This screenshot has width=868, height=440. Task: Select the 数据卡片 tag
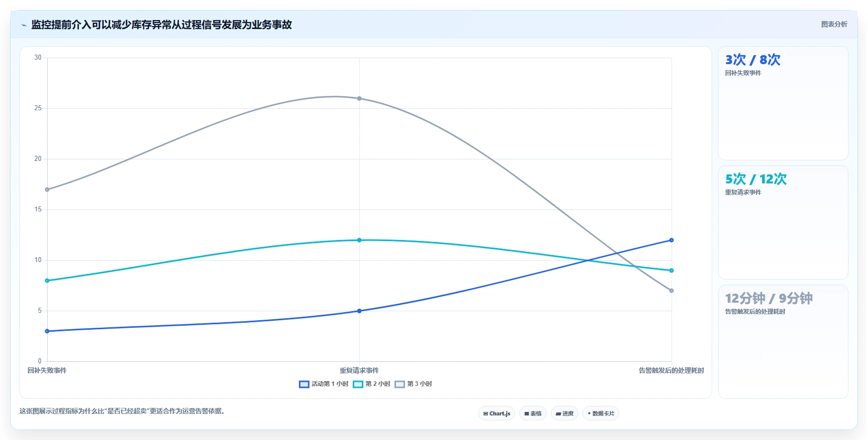(601, 413)
